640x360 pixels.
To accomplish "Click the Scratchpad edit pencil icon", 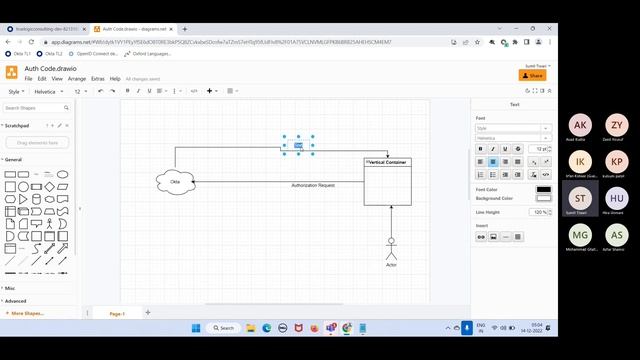I will (x=60, y=125).
